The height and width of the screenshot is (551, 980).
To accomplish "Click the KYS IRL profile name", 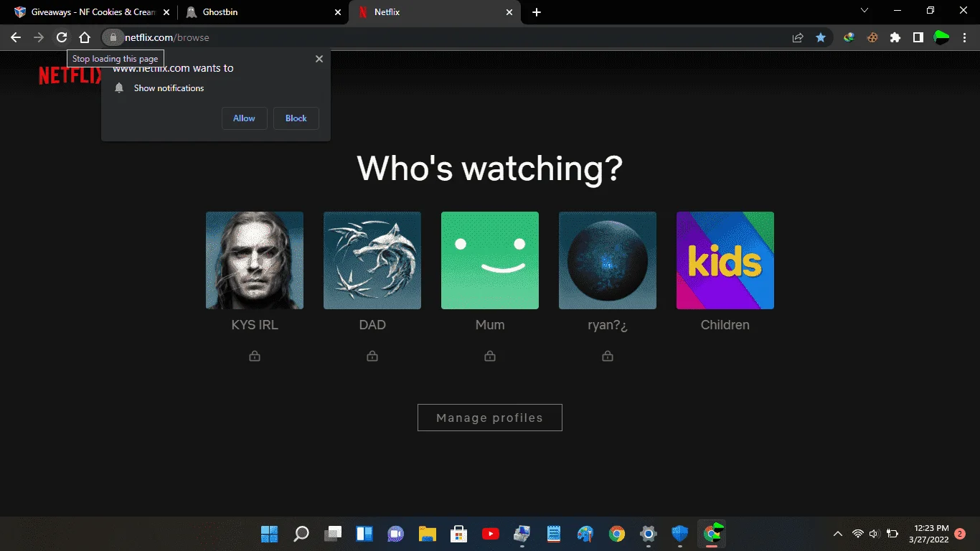I will click(x=255, y=325).
